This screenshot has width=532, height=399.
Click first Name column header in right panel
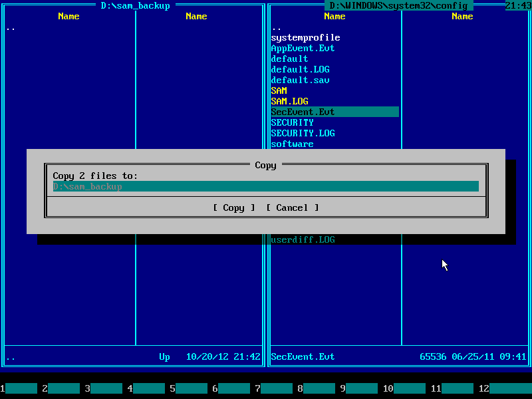tap(335, 16)
